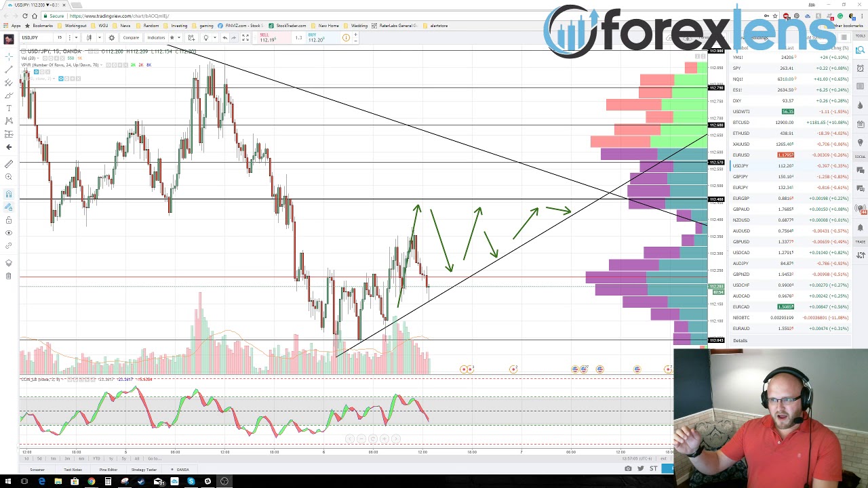Screen dimensions: 868x488
Task: Expand the favorites star dropdown arrow
Action: 179,37
